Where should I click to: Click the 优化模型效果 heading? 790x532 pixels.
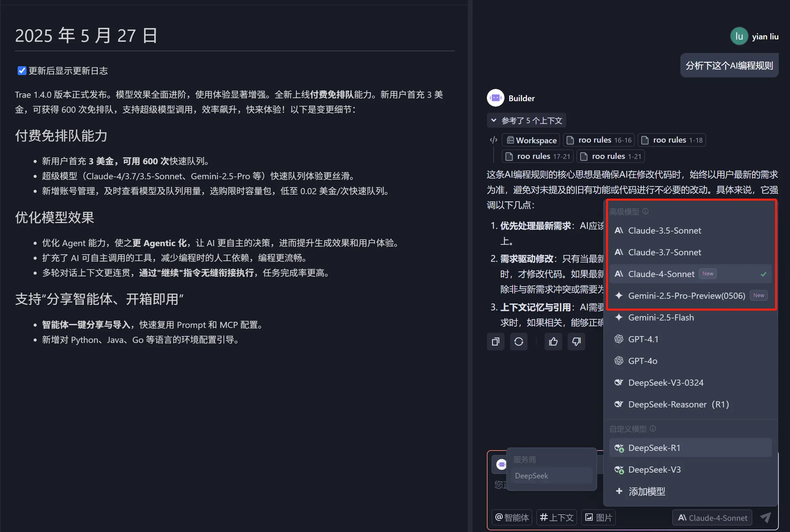click(x=55, y=217)
